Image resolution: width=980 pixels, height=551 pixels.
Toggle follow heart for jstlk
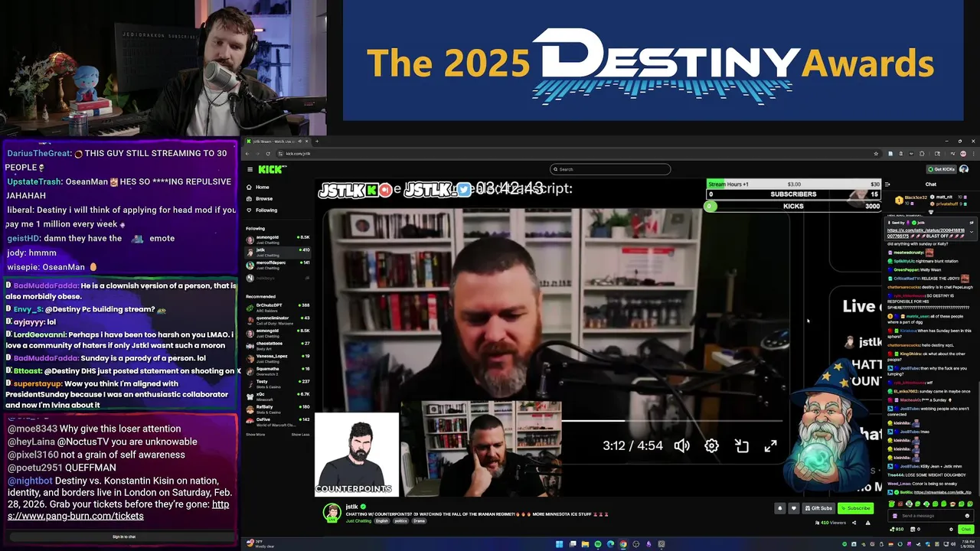coord(794,508)
